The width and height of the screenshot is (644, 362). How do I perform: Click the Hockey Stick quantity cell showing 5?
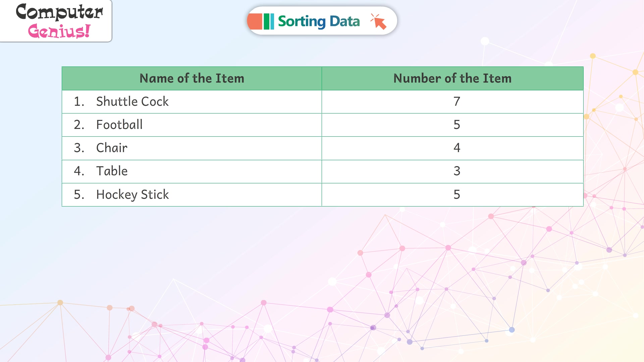(452, 195)
